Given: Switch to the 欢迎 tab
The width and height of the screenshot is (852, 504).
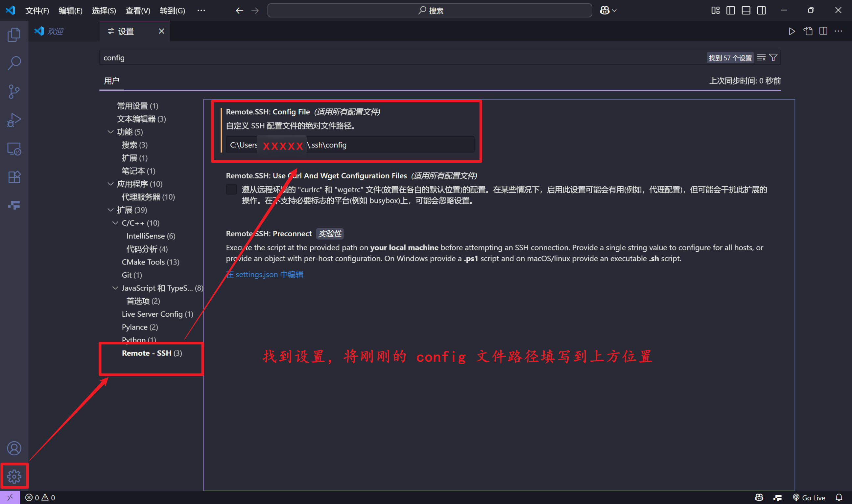Looking at the screenshot, I should (55, 31).
